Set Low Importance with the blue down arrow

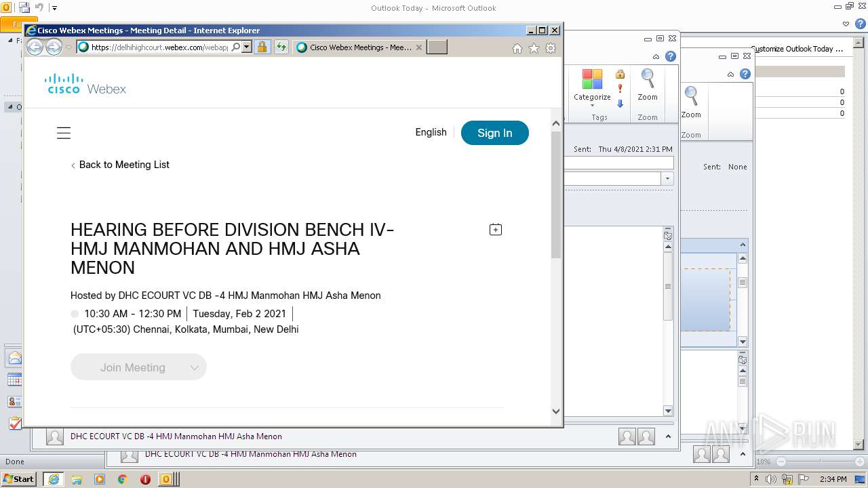[620, 104]
